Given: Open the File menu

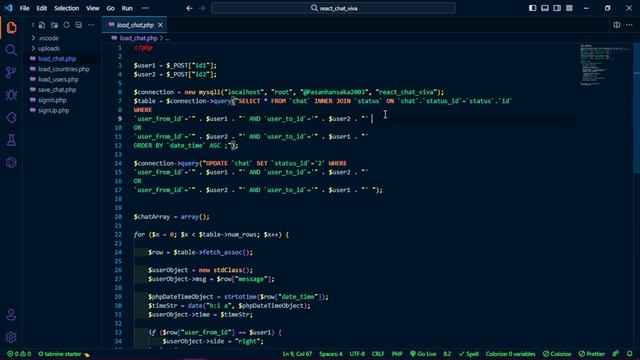Looking at the screenshot, I should pos(24,8).
